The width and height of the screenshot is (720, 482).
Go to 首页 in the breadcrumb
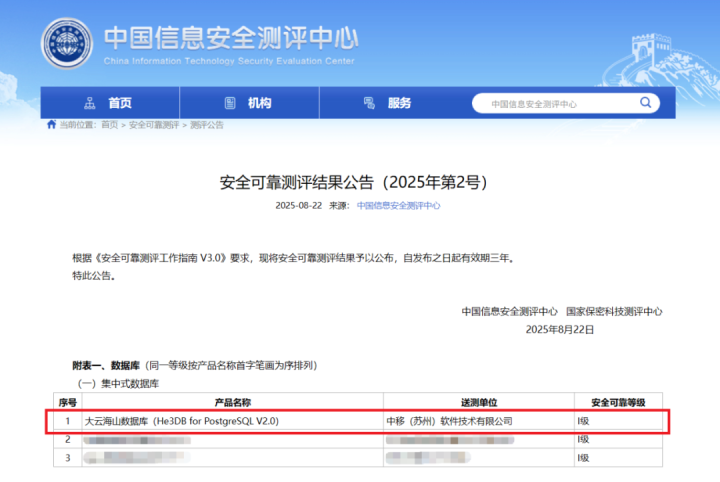pyautogui.click(x=110, y=125)
